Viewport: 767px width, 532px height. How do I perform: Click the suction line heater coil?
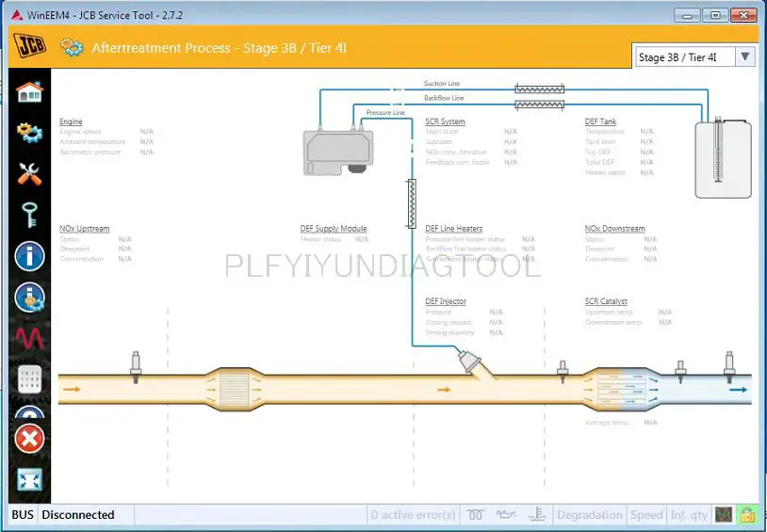point(540,89)
